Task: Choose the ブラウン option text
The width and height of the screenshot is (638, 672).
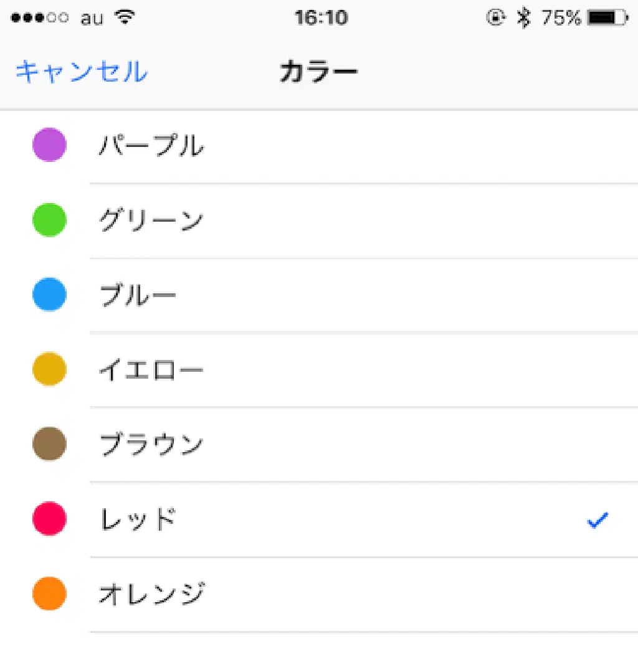Action: [x=151, y=445]
